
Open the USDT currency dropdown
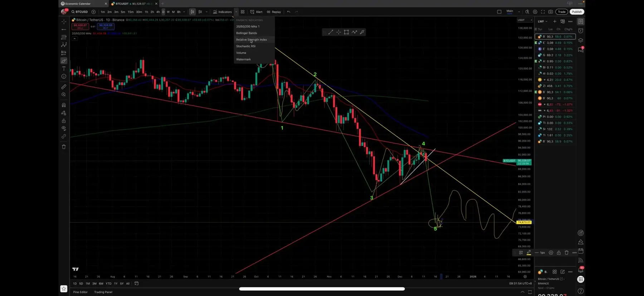(525, 20)
